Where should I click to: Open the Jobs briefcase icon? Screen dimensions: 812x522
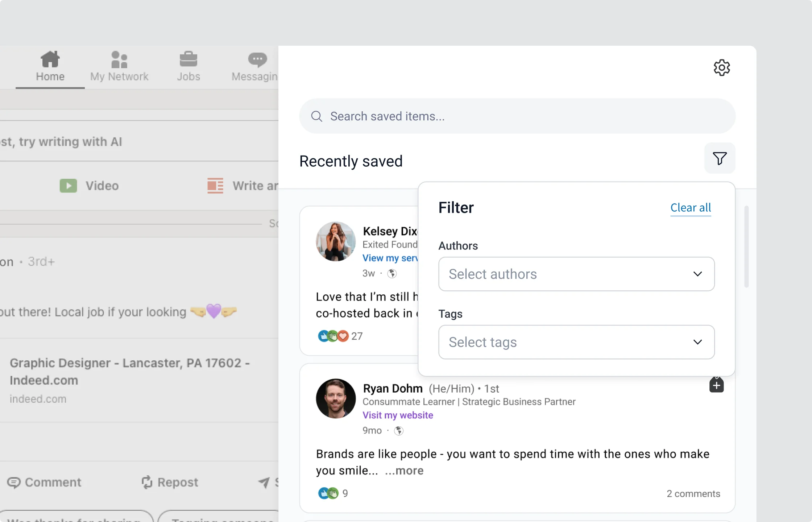point(188,59)
